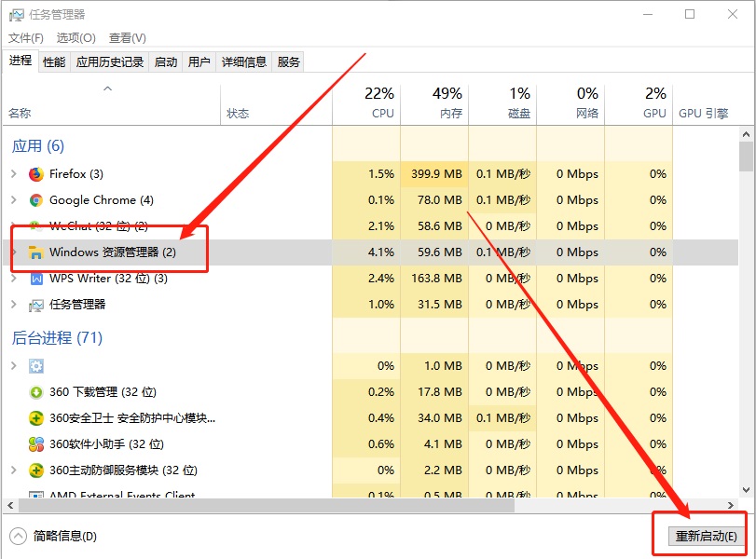Screen dimensions: 756x559
Task: Expand the Firefox (3) process group
Action: coord(14,174)
